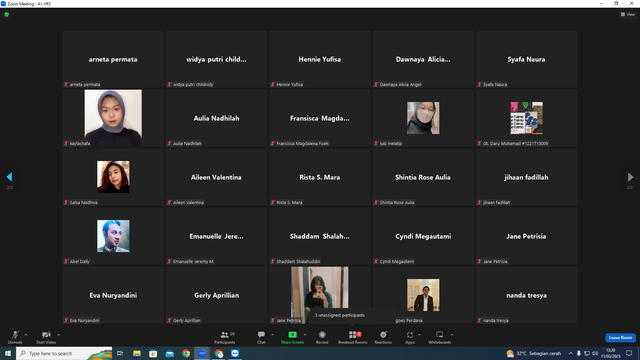Viewport: 640px width, 360px height.
Task: Open video options arrow next to Start Video
Action: pyautogui.click(x=58, y=335)
